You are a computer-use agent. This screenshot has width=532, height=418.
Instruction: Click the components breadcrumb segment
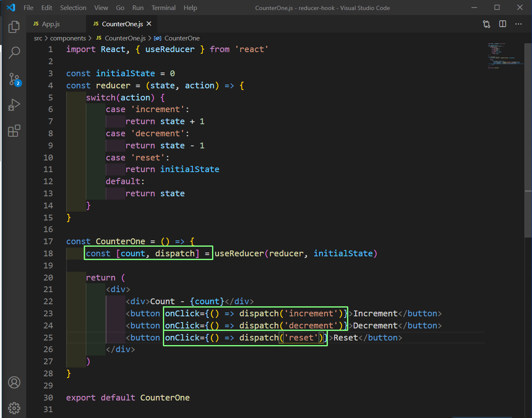68,38
